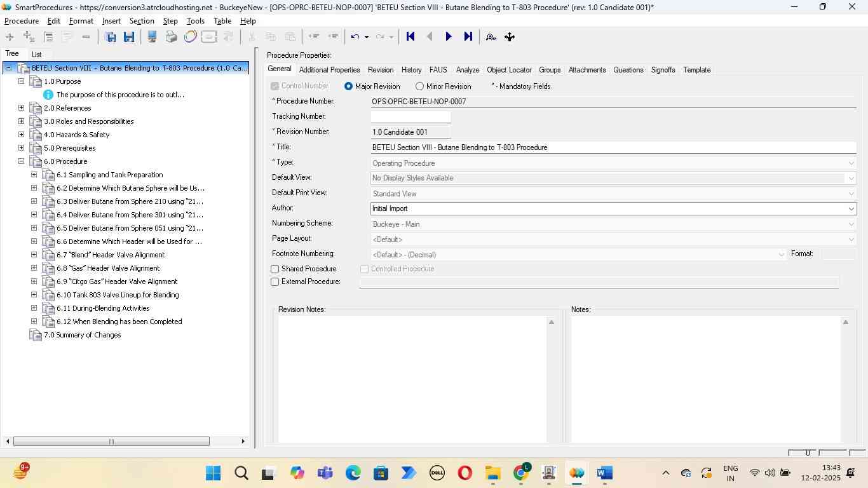Click the add step plus icon in toolbar
This screenshot has height=488, width=868.
[x=10, y=37]
